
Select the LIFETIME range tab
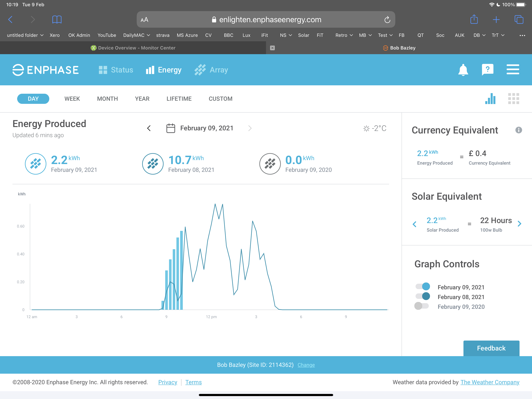click(179, 99)
